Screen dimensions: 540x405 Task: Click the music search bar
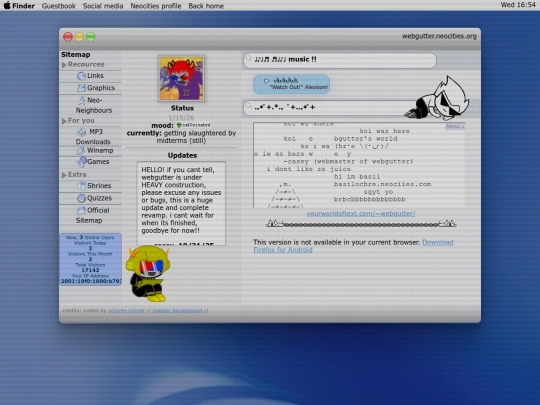click(x=340, y=60)
